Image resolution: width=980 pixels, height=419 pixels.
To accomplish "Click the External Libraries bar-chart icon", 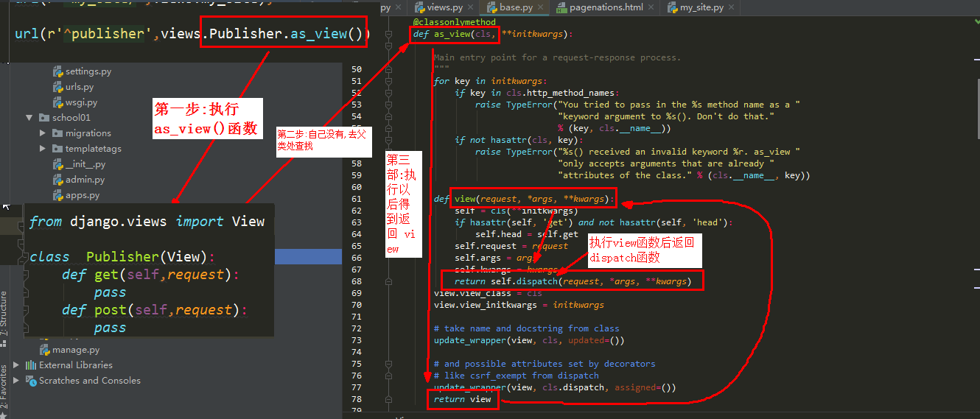I will (x=31, y=365).
